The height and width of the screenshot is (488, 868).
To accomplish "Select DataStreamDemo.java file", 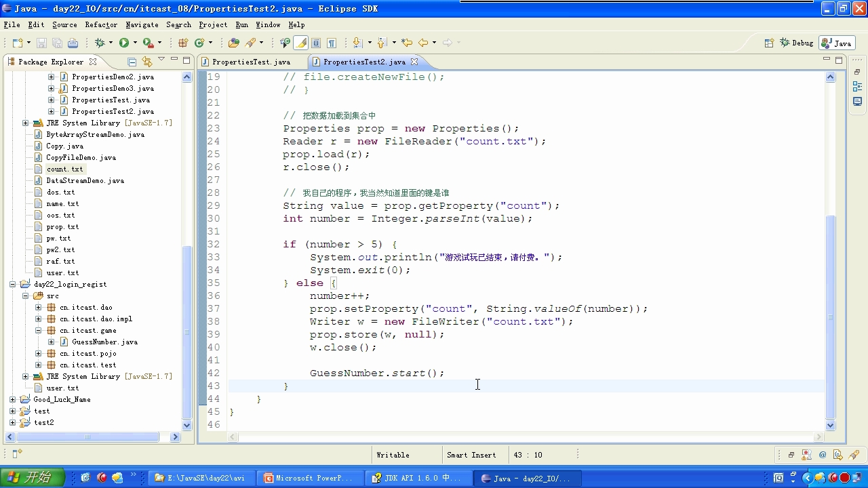I will point(85,180).
